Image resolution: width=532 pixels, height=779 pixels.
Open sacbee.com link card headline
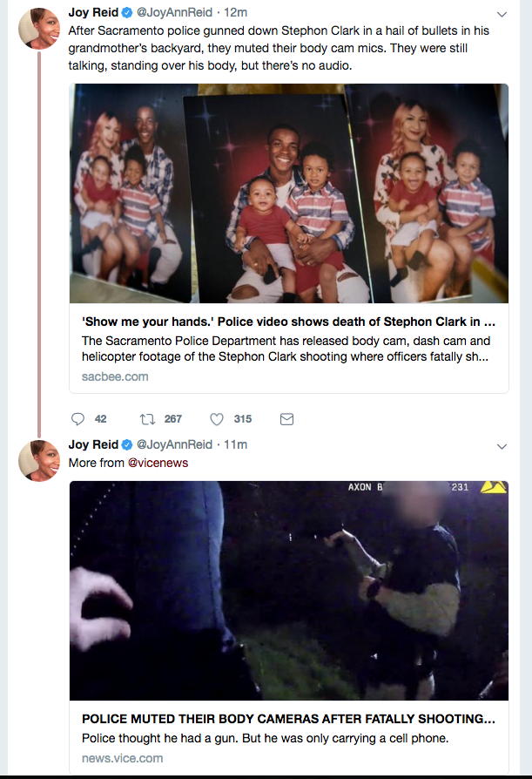(x=288, y=322)
